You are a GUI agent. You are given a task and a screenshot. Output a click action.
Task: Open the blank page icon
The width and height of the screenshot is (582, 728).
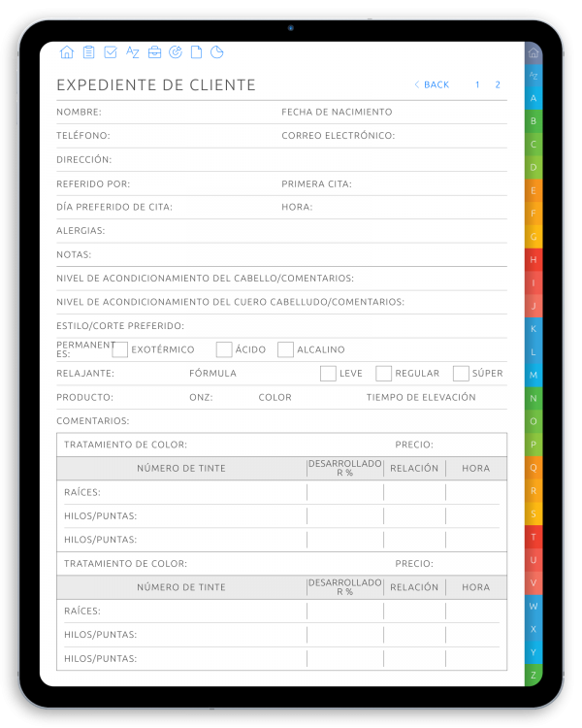coord(196,52)
